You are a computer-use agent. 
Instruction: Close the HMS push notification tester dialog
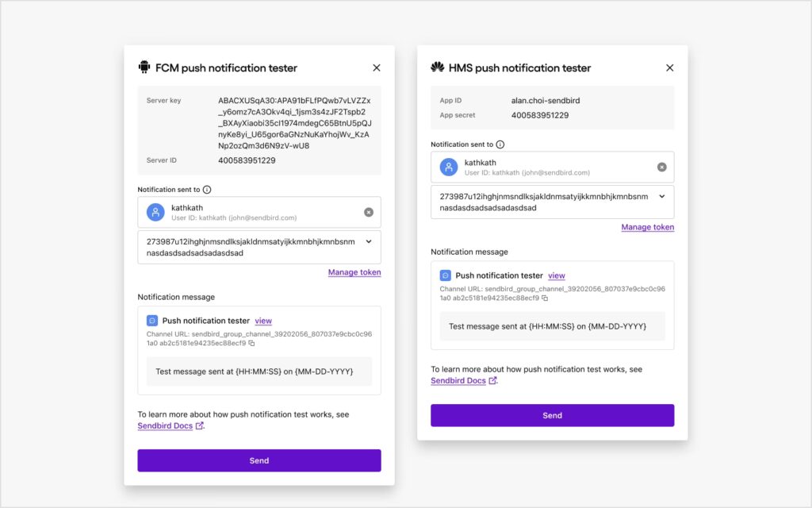(x=670, y=68)
